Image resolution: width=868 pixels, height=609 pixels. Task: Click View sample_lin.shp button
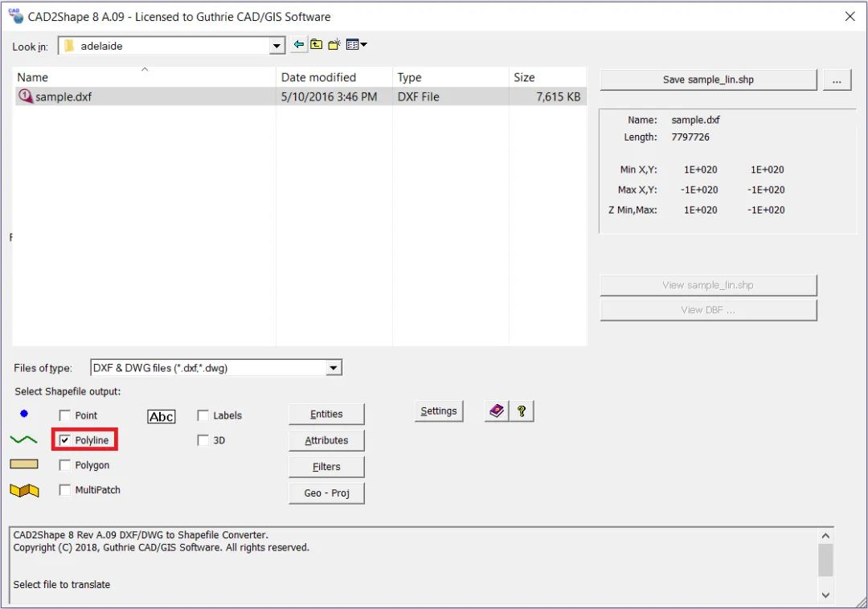(708, 285)
